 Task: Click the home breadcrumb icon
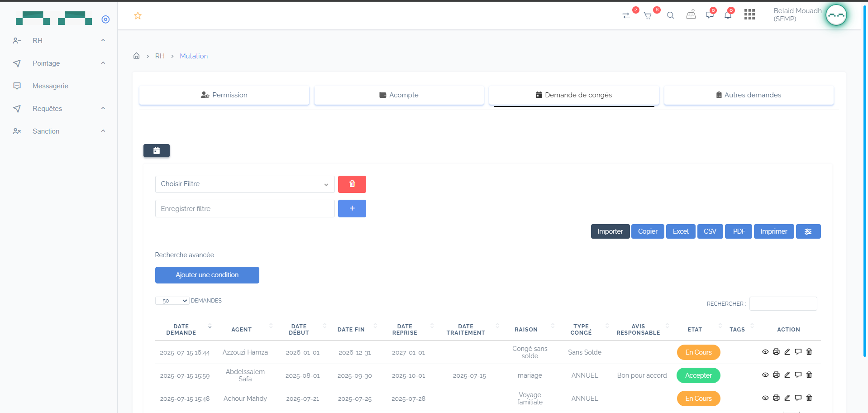(136, 56)
